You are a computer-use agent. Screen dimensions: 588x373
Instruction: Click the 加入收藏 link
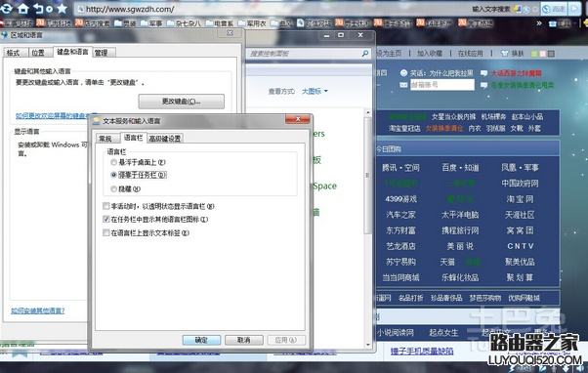430,54
